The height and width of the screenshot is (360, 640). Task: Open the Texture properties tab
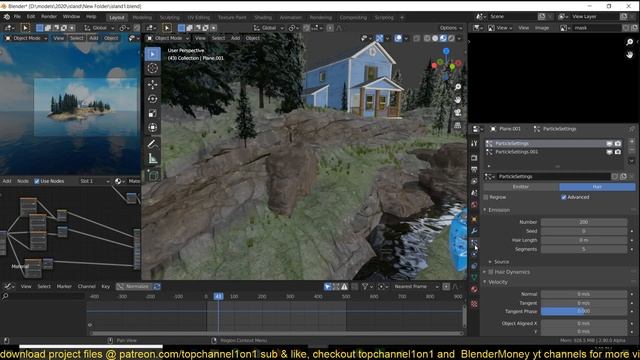pyautogui.click(x=474, y=304)
